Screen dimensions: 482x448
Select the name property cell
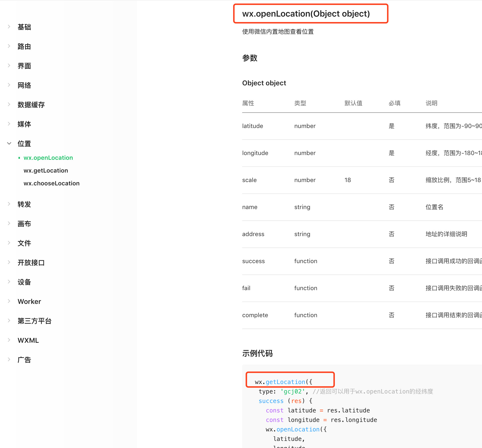[x=250, y=207]
